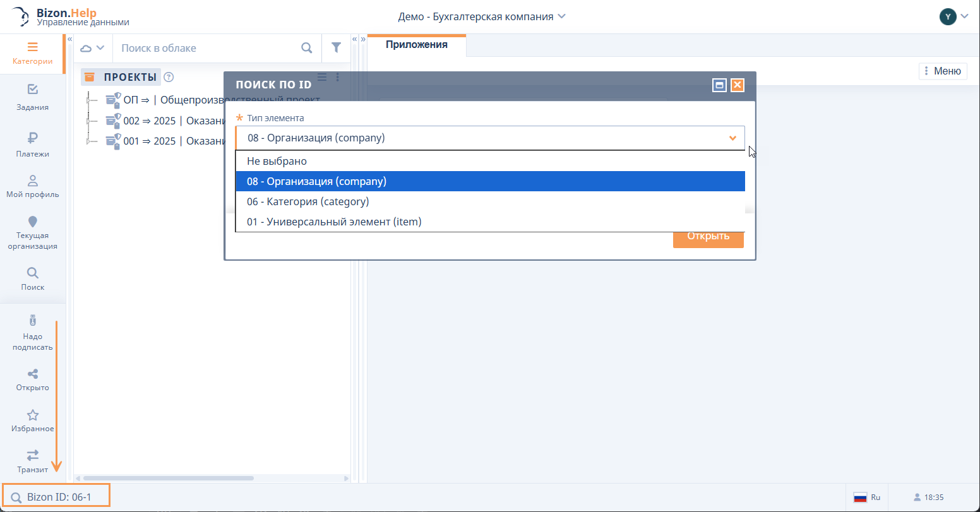Open the Открыто share icon

(x=33, y=380)
